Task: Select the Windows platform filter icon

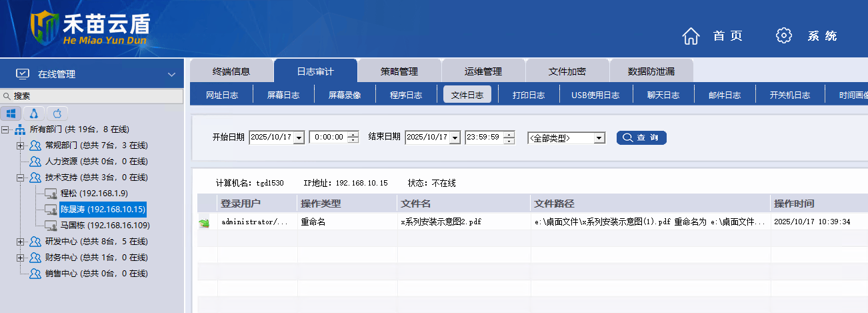Action: [11, 113]
